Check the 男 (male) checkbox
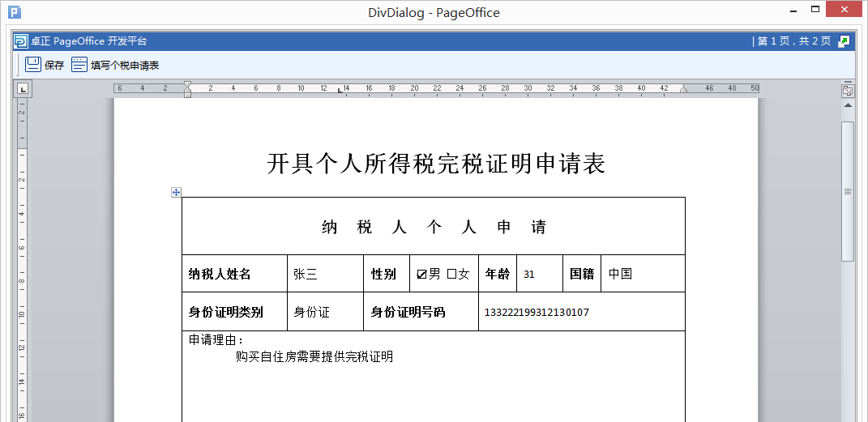868x422 pixels. (421, 275)
